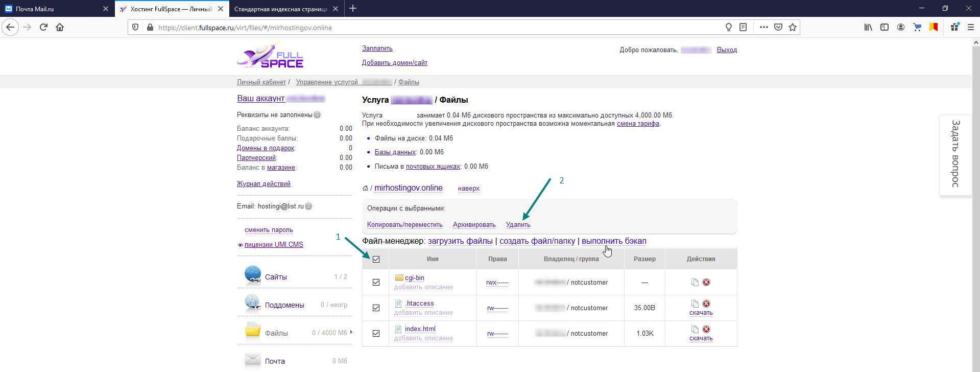Click the tracking protection shield icon
This screenshot has height=372, width=980.
[135, 28]
